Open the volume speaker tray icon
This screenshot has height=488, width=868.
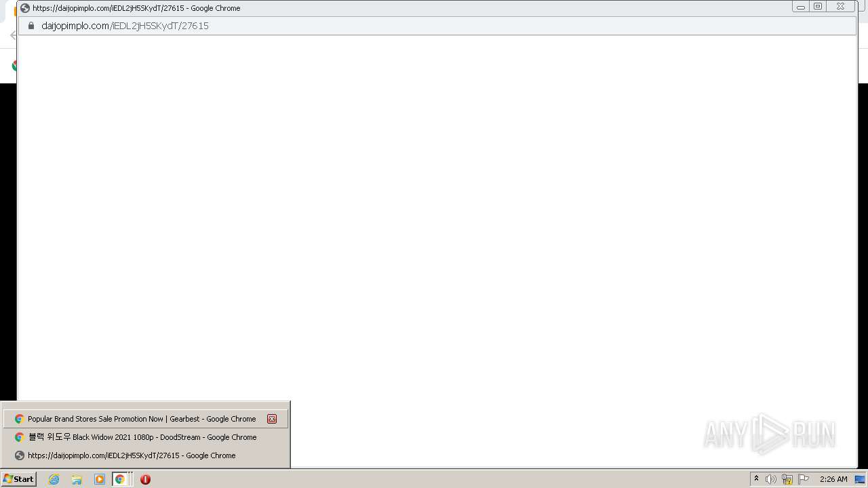click(770, 479)
